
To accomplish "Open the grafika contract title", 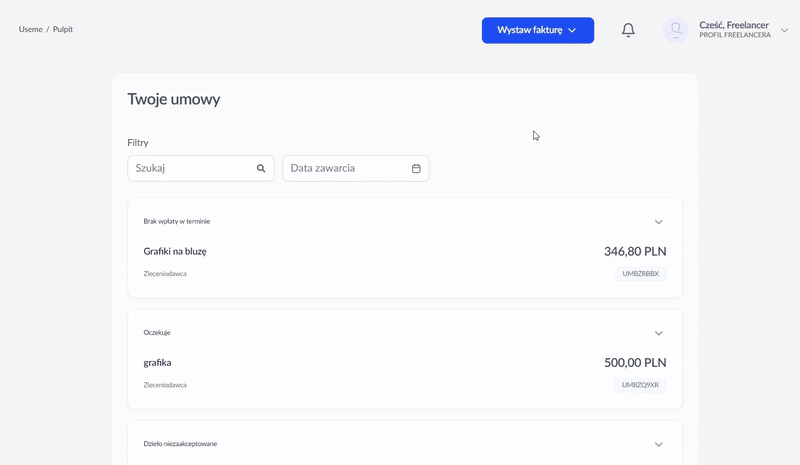I will 157,362.
